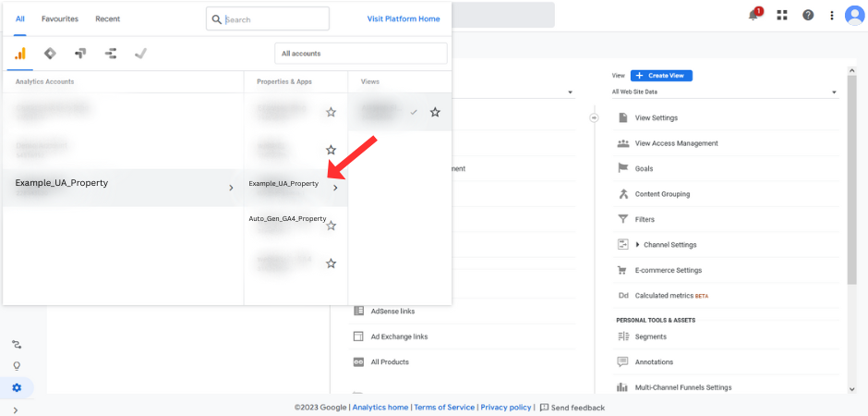Click Send feedback in footer
Viewport: 868px width, 416px height.
(573, 407)
